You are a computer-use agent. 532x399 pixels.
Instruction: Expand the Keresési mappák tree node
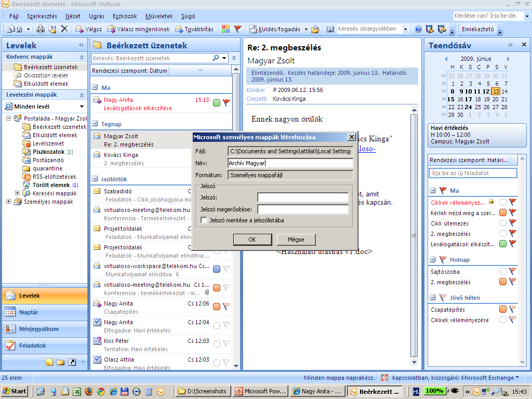(17, 193)
